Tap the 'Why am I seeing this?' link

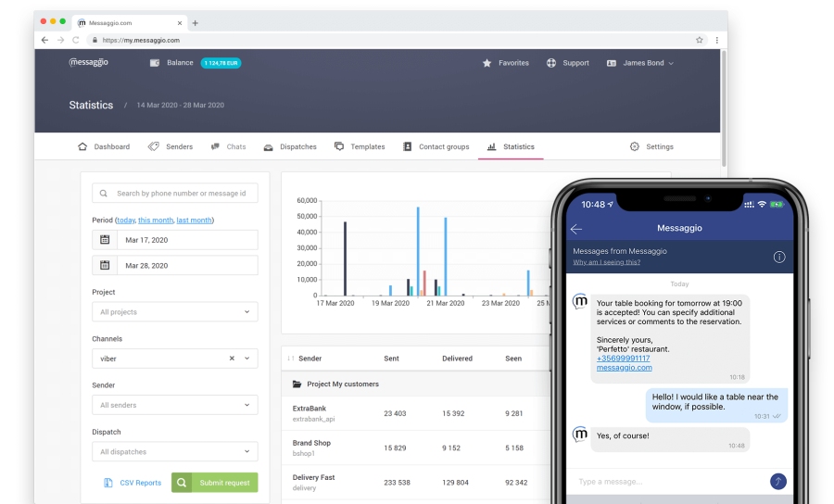[x=606, y=262]
